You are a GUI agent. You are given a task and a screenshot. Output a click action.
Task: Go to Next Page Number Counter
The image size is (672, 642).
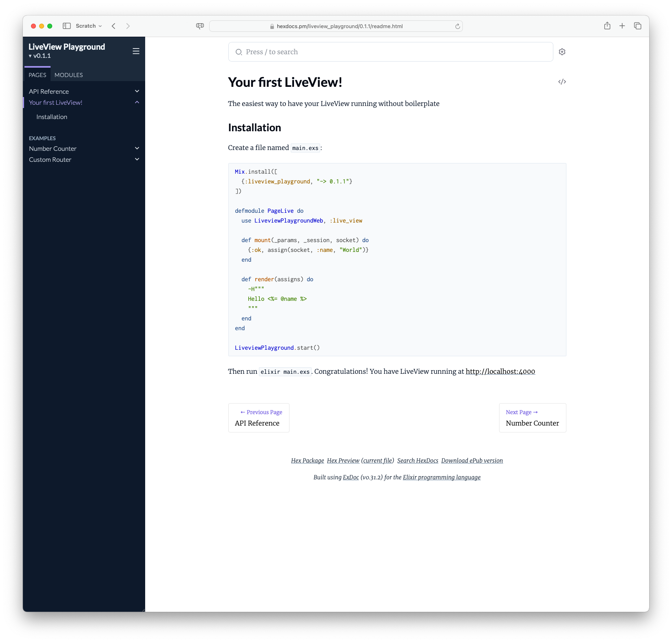click(x=533, y=418)
